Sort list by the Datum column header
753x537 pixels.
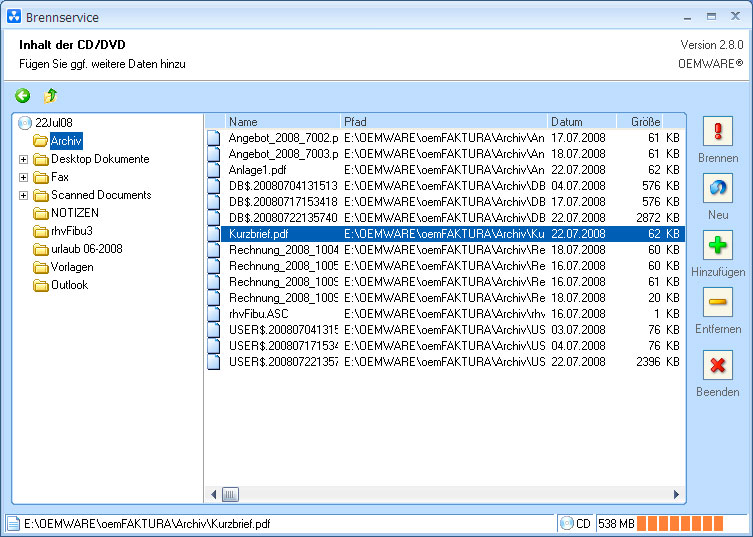pyautogui.click(x=582, y=122)
